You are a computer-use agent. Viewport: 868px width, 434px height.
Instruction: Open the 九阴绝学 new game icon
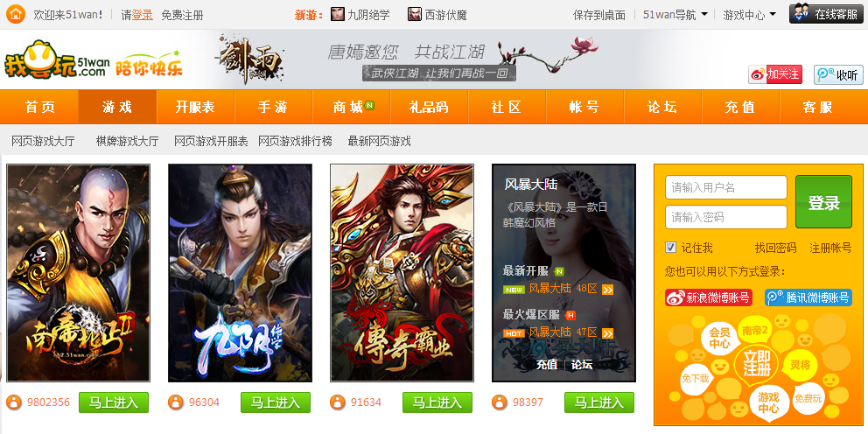337,14
